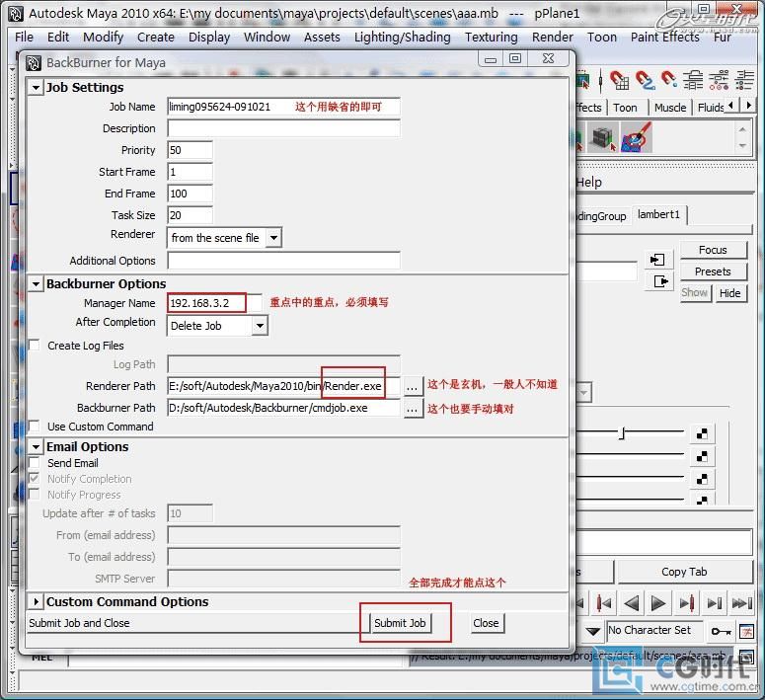Image resolution: width=765 pixels, height=700 pixels.
Task: Click the Job Name text field
Action: pyautogui.click(x=283, y=107)
